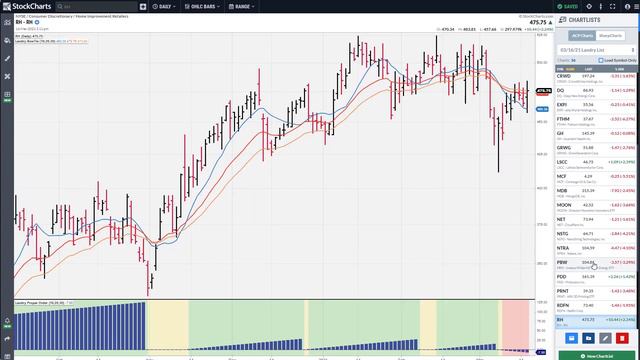
Task: Click the green Saved status button
Action: (568, 7)
